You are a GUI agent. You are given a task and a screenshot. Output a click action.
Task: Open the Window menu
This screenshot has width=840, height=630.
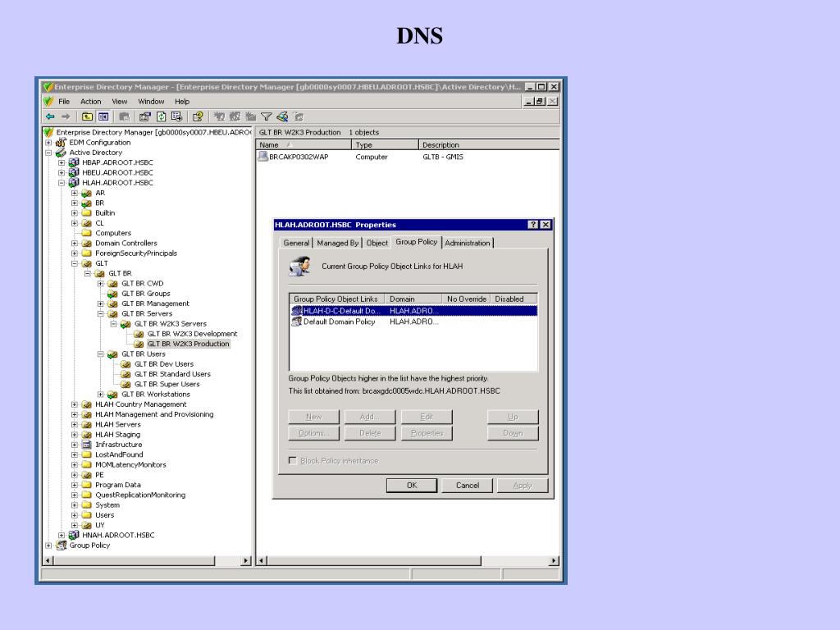pos(151,101)
